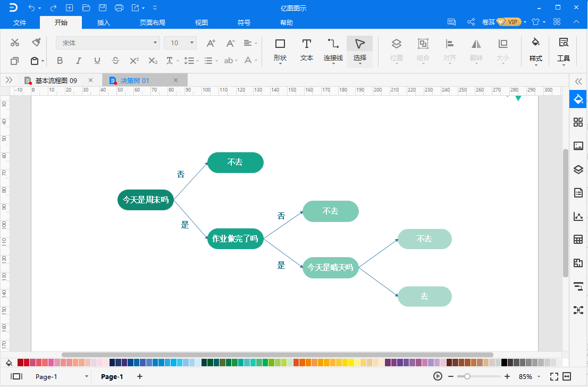588x387 pixels.
Task: Pick the black color swatch in palette
Action: pos(504,363)
